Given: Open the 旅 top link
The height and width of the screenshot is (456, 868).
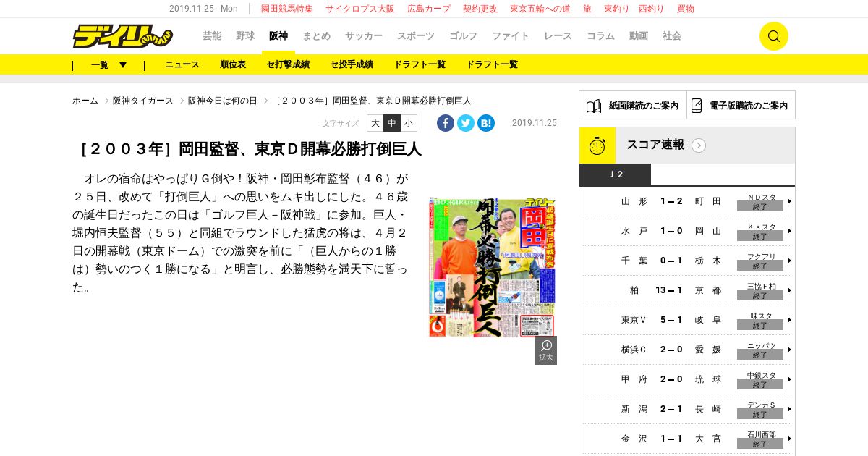Looking at the screenshot, I should tap(587, 9).
